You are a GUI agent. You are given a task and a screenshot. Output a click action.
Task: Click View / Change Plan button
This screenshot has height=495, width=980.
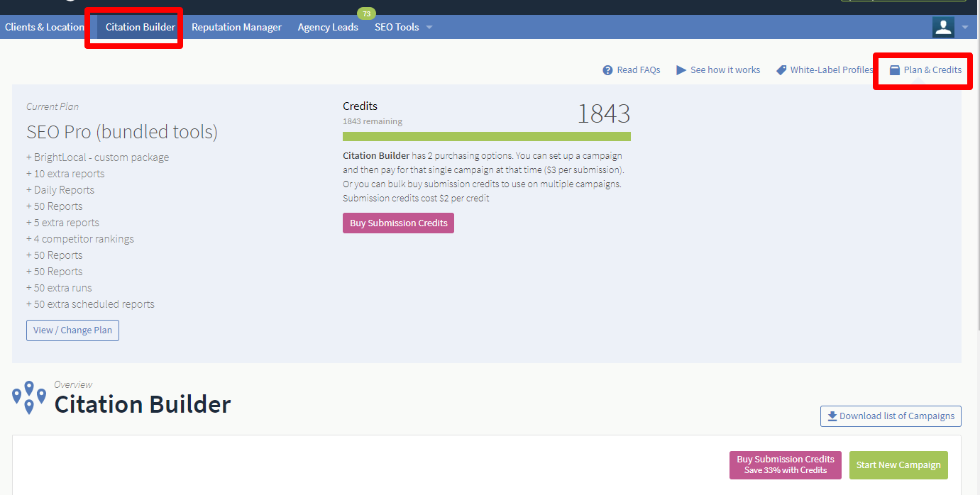tap(72, 330)
